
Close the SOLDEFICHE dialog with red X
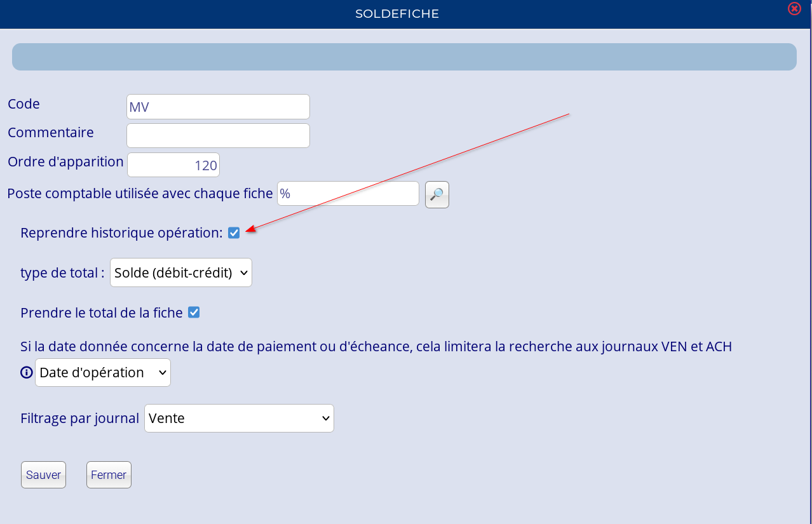pos(794,9)
